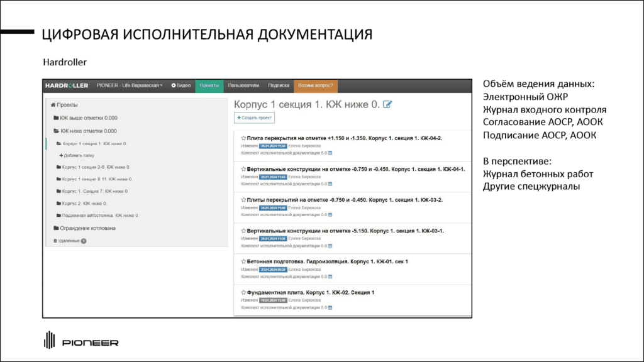Click the folder icon of 'Ограждение котлована'
This screenshot has width=644, height=362.
click(x=56, y=228)
